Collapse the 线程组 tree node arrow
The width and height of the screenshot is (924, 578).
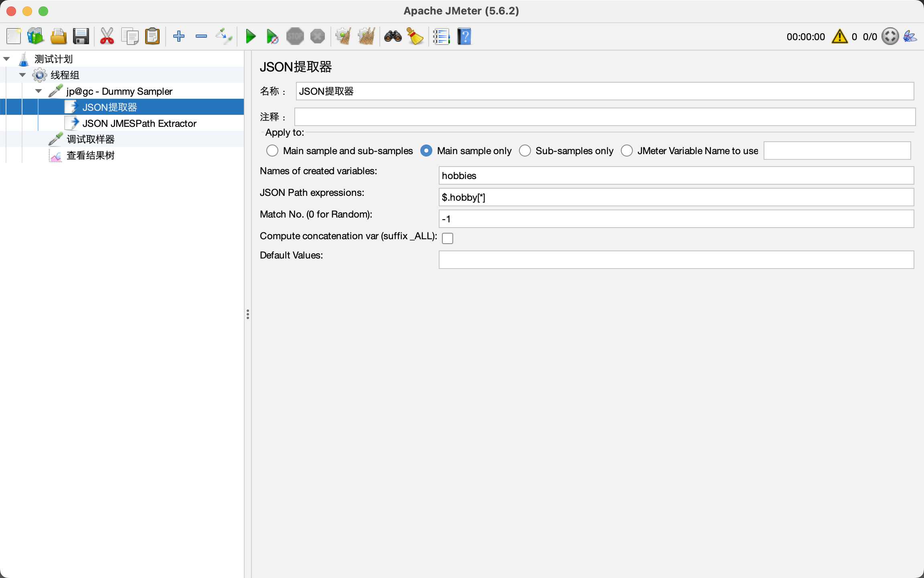point(22,75)
